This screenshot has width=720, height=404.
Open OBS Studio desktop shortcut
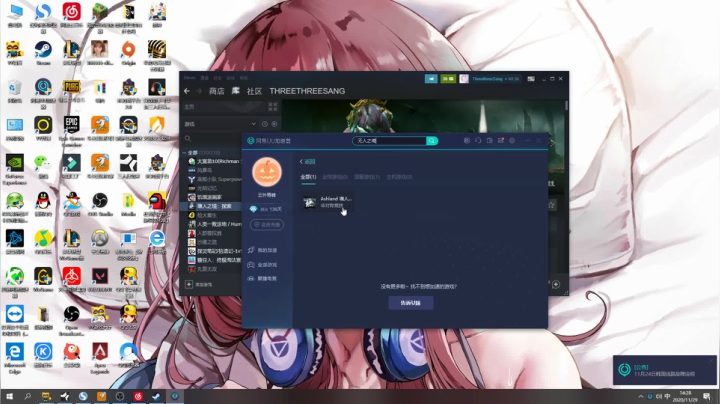tap(100, 203)
